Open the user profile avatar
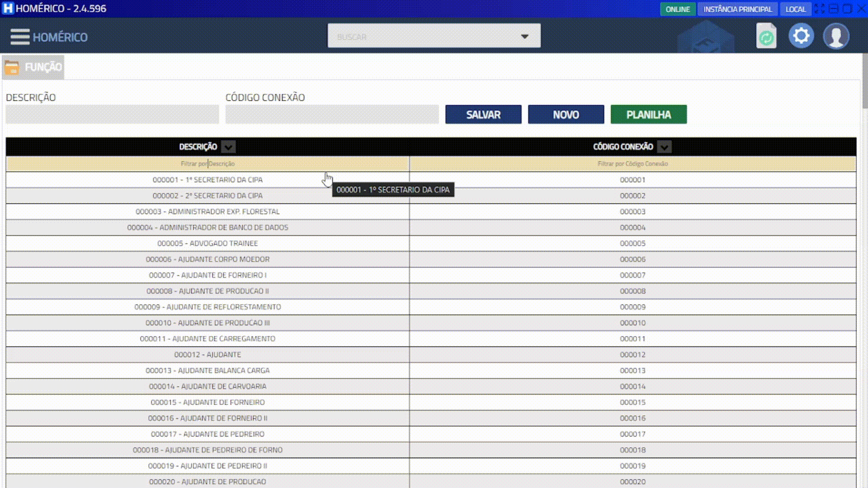 click(x=836, y=36)
